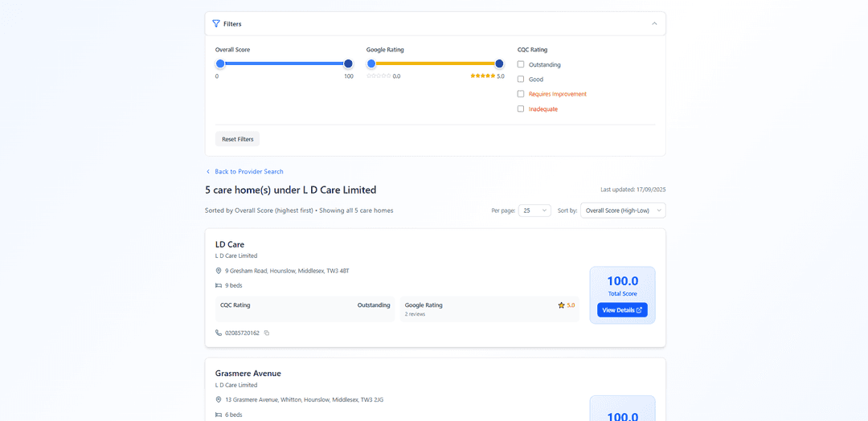Click the location pin beside Gresham Road address

click(219, 271)
